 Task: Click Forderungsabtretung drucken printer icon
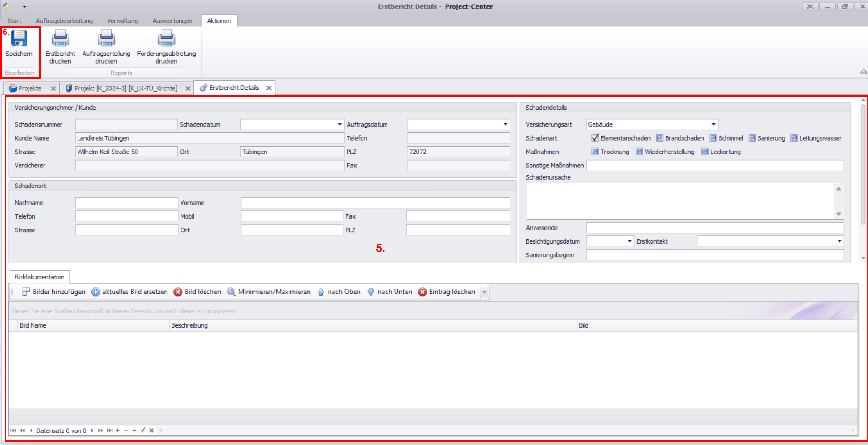tap(167, 39)
